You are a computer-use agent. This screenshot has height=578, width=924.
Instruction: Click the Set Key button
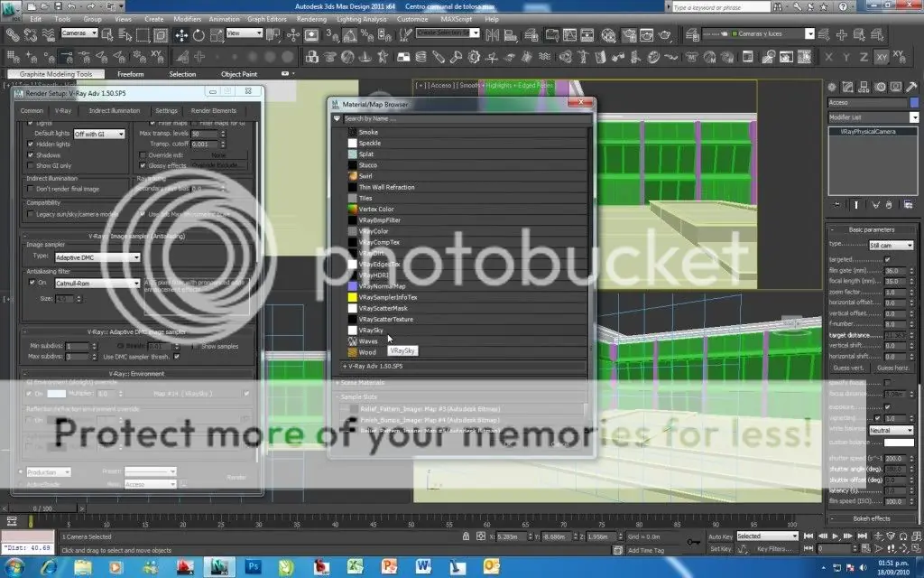click(720, 548)
